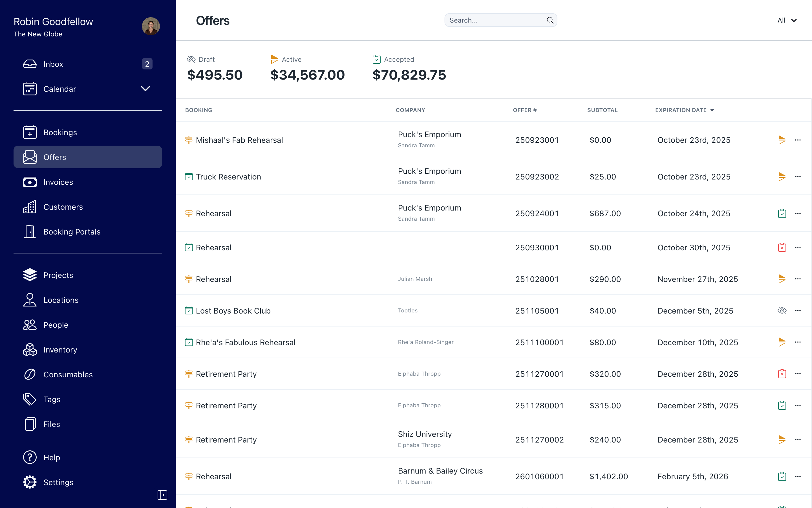This screenshot has height=508, width=812.
Task: Open Tags icon in sidebar
Action: click(30, 399)
